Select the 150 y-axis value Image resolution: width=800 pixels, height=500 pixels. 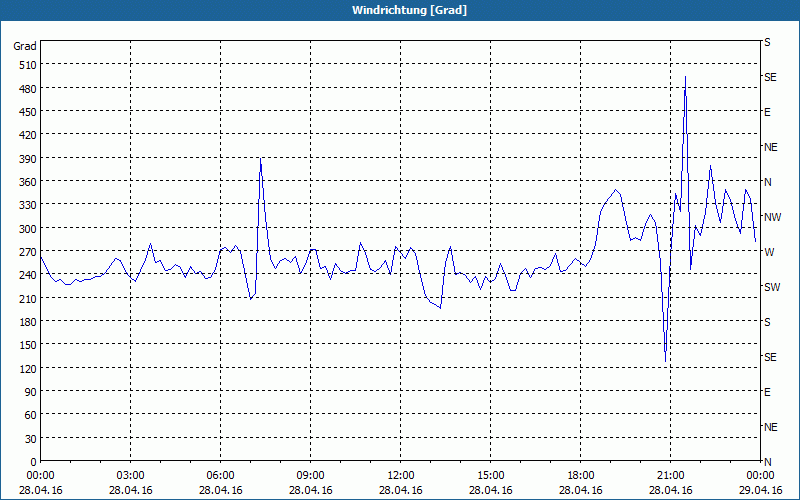(x=28, y=345)
